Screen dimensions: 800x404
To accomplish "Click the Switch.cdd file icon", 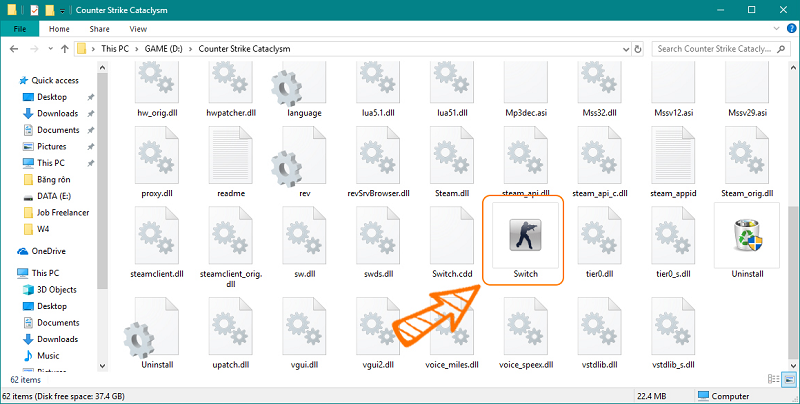I will [x=451, y=236].
